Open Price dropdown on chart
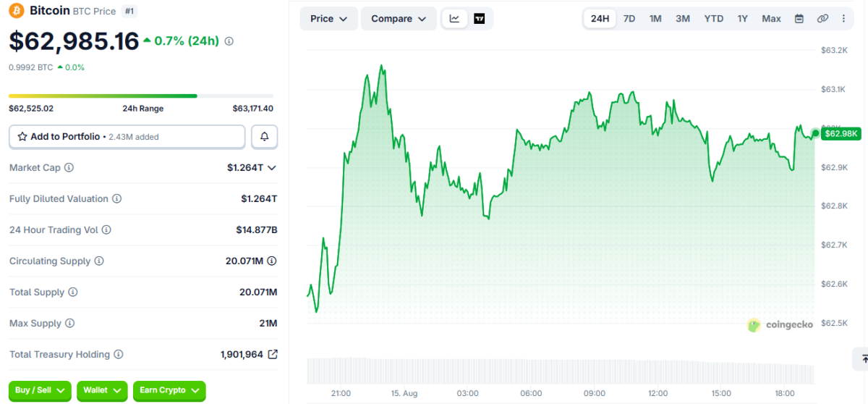868x404 pixels. 329,19
